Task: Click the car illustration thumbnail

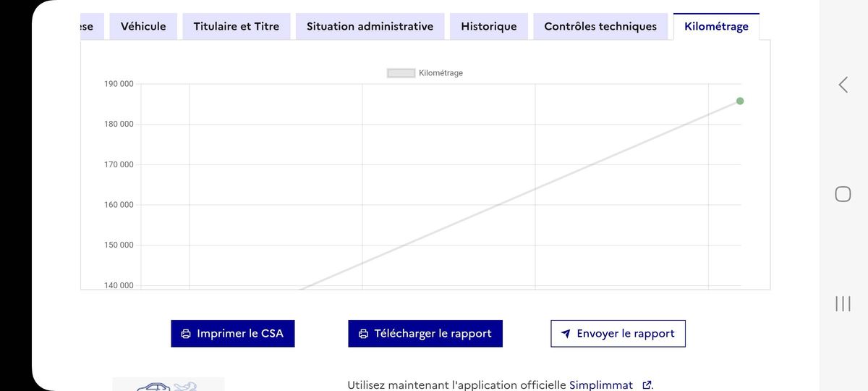Action: coord(168,384)
